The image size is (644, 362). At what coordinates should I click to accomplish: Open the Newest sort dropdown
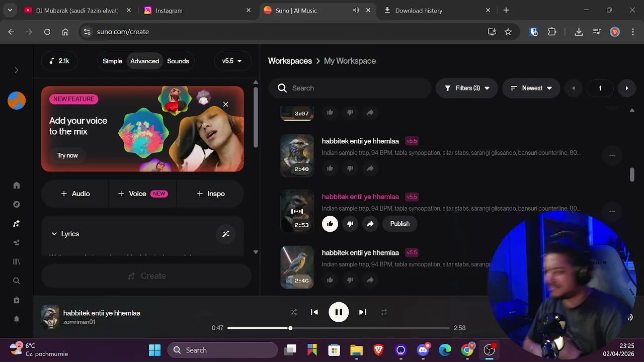point(531,88)
